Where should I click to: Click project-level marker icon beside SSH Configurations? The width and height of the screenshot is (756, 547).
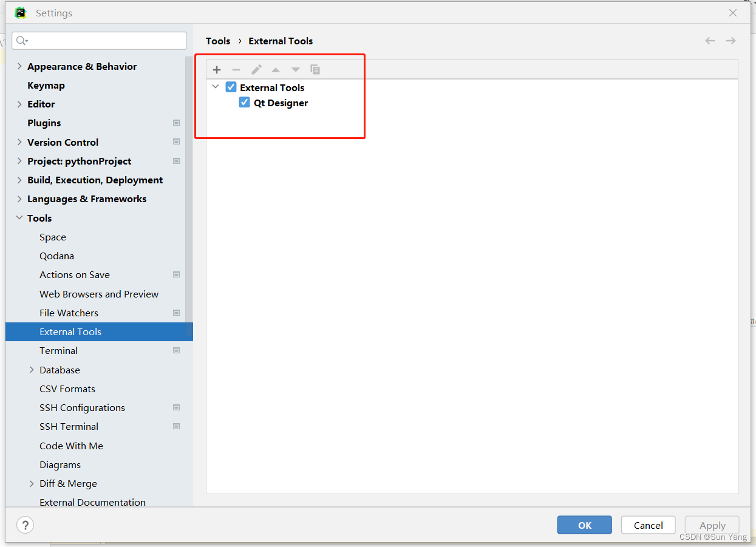pos(176,408)
